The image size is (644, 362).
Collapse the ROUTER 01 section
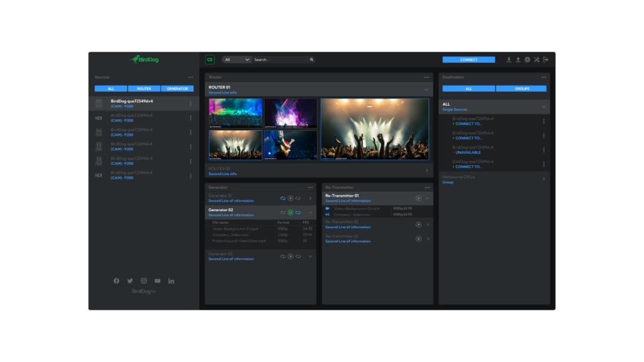[x=426, y=89]
